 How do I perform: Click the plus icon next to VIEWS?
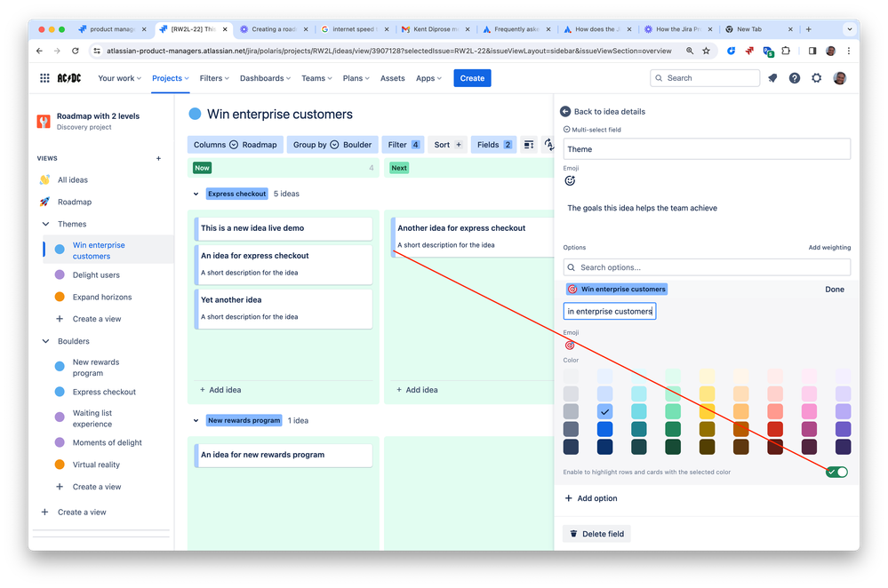(158, 158)
